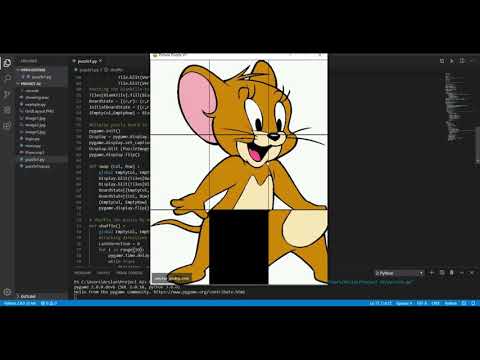Click the line and column indicator
This screenshot has height=360, width=480.
point(380,303)
